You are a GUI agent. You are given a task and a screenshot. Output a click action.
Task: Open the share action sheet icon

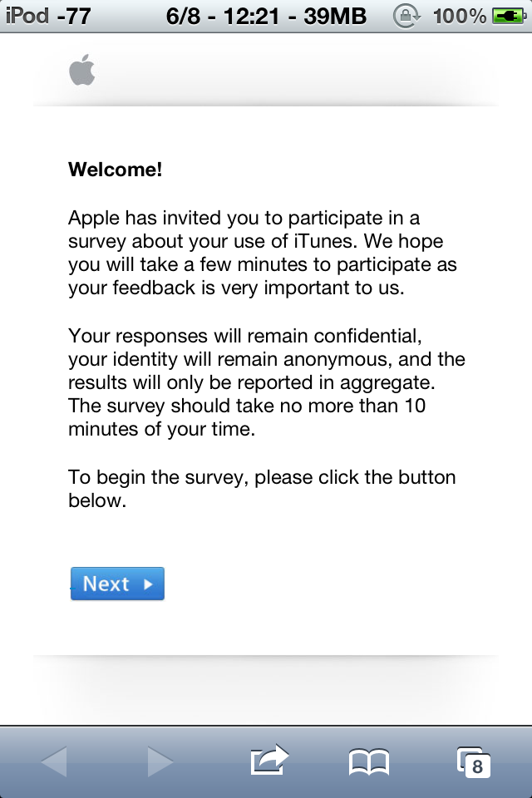(x=269, y=761)
